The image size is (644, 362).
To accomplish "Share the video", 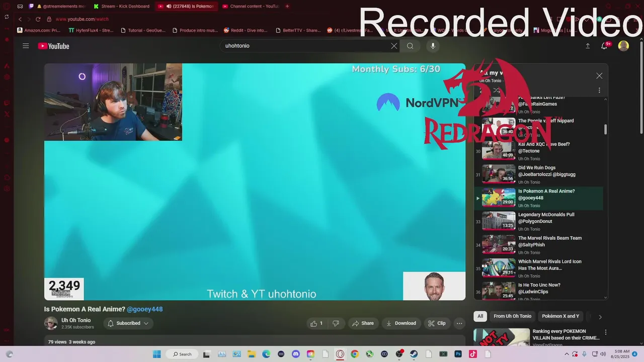I will [x=363, y=323].
